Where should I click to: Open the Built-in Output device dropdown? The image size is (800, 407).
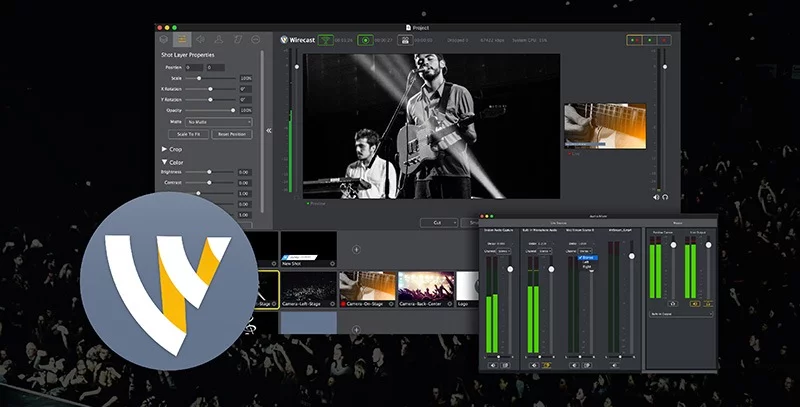681,314
